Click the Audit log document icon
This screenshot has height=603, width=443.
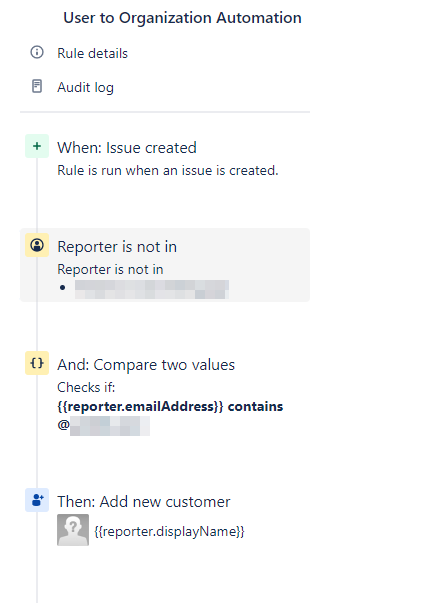37,86
